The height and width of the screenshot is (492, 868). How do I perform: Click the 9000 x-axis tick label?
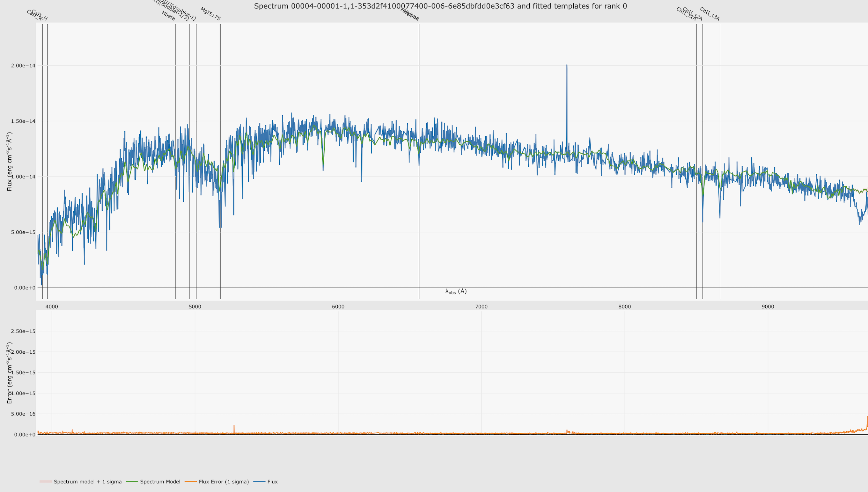tap(768, 307)
